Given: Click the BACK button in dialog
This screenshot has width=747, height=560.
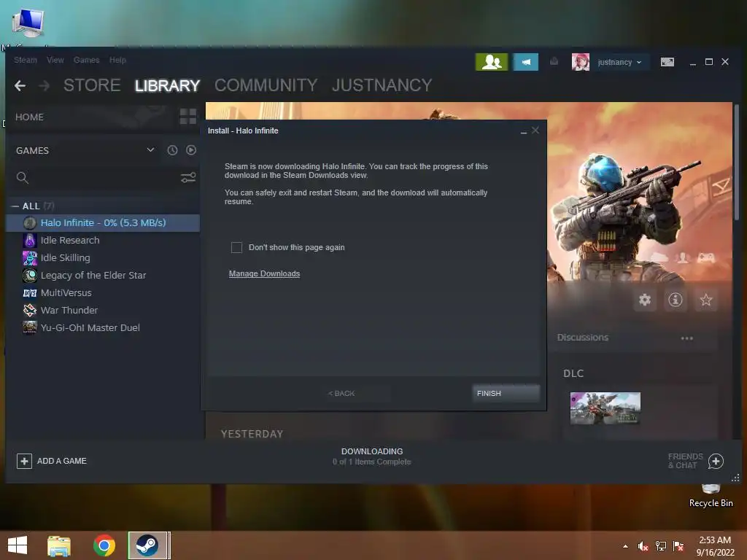Looking at the screenshot, I should click(341, 393).
